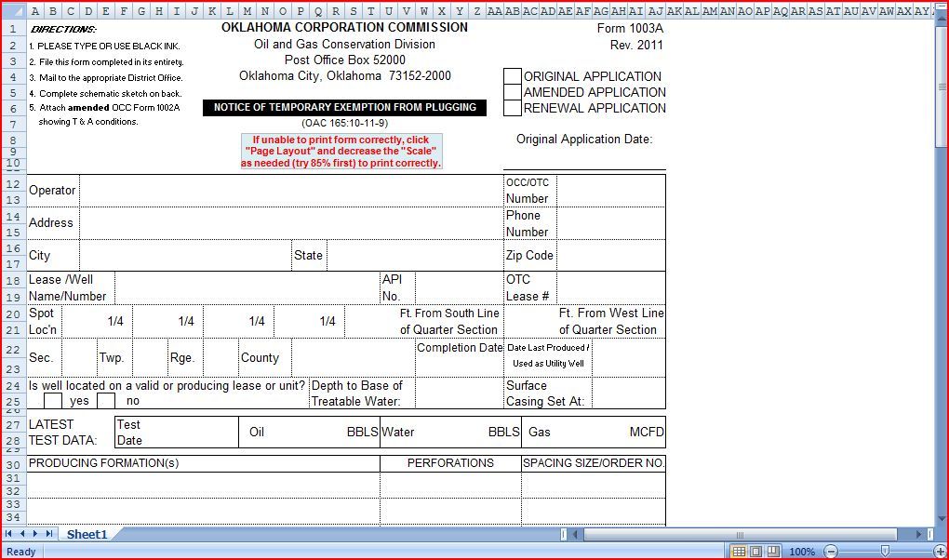
Task: Open the Sheet1 tab
Action: point(87,534)
